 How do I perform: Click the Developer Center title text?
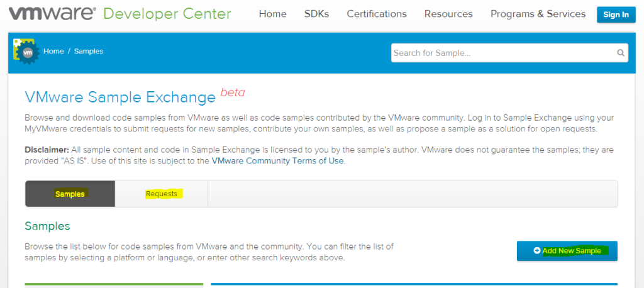[x=167, y=14]
